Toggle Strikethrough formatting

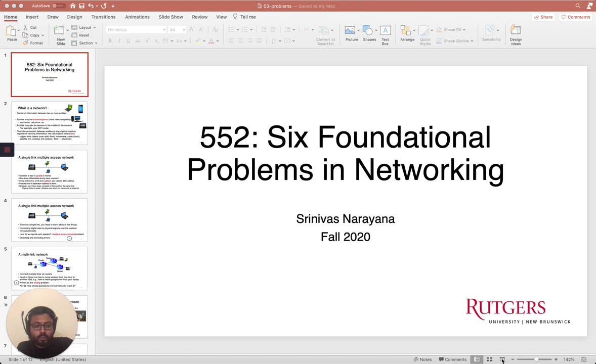tap(138, 40)
